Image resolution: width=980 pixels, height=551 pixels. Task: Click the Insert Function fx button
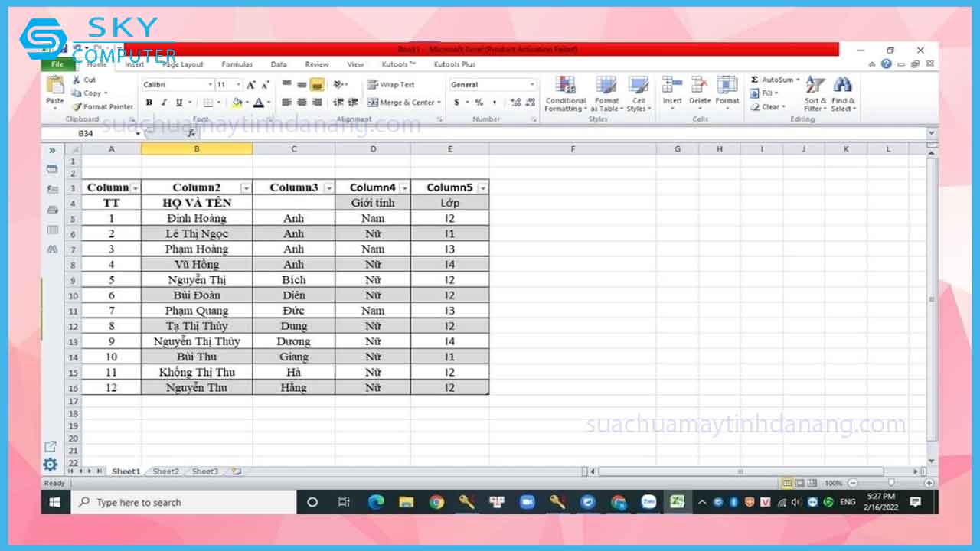(191, 133)
